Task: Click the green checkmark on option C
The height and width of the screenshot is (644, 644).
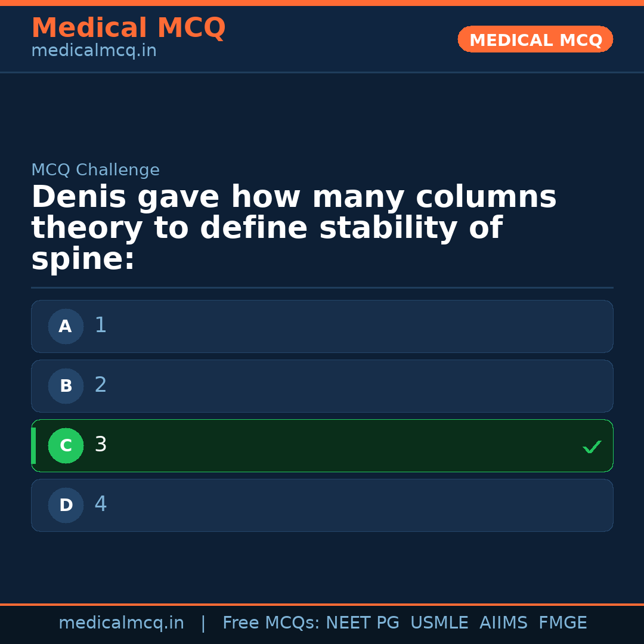Action: pyautogui.click(x=592, y=446)
